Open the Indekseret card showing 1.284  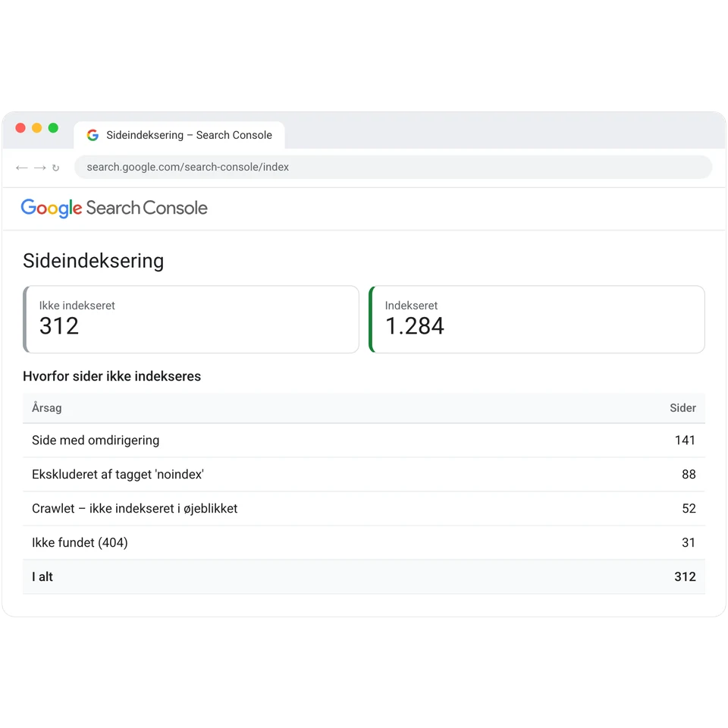pyautogui.click(x=537, y=319)
